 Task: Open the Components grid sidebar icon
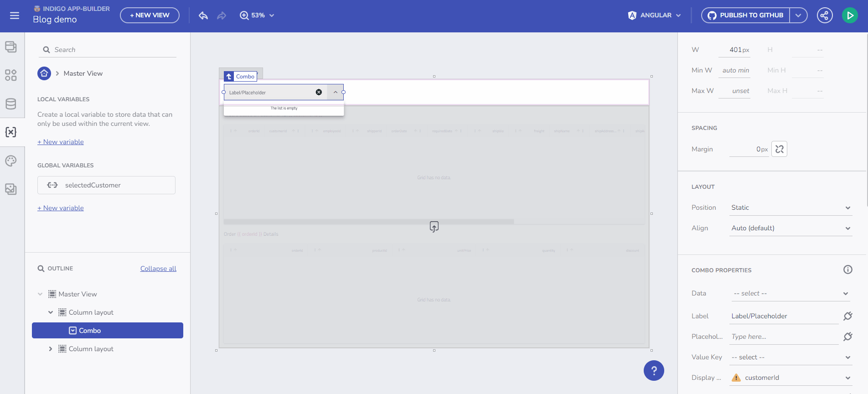click(11, 75)
